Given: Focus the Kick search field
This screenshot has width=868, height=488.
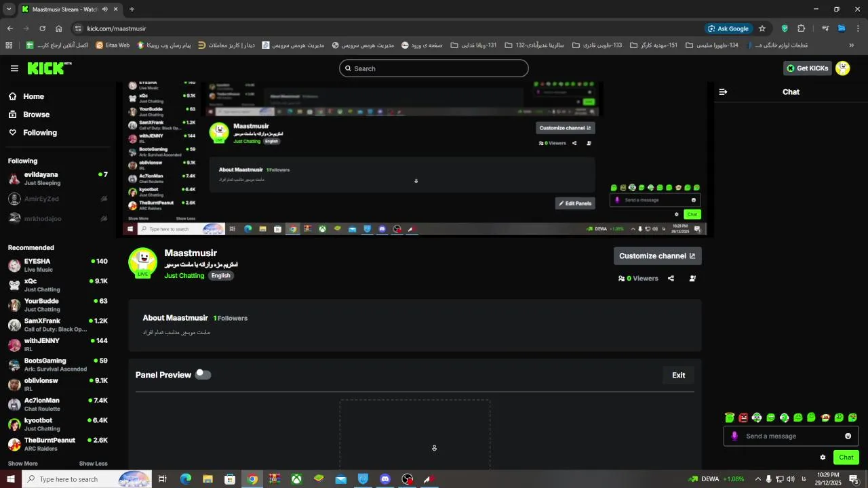Looking at the screenshot, I should [x=434, y=68].
